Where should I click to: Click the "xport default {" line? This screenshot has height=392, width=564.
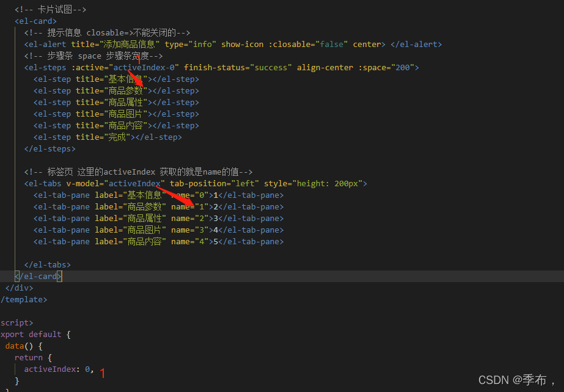35,334
